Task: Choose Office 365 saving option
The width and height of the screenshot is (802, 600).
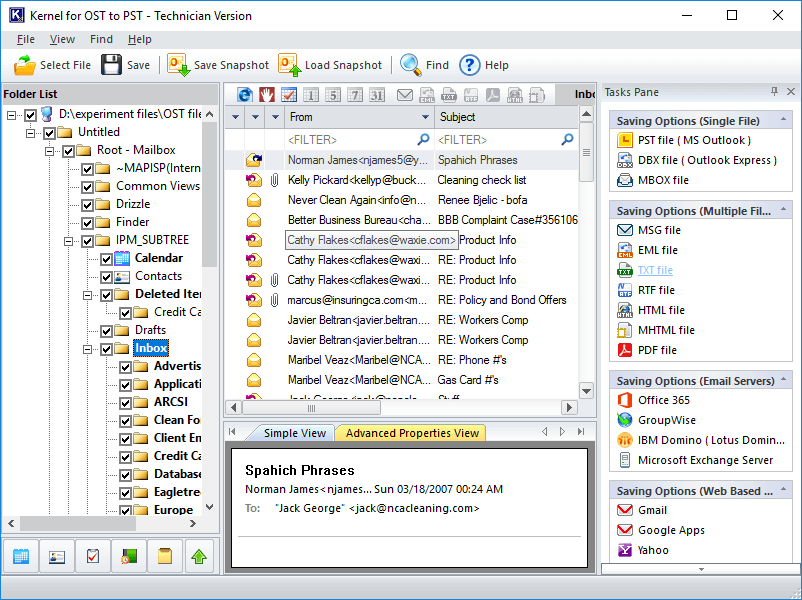Action: 664,400
